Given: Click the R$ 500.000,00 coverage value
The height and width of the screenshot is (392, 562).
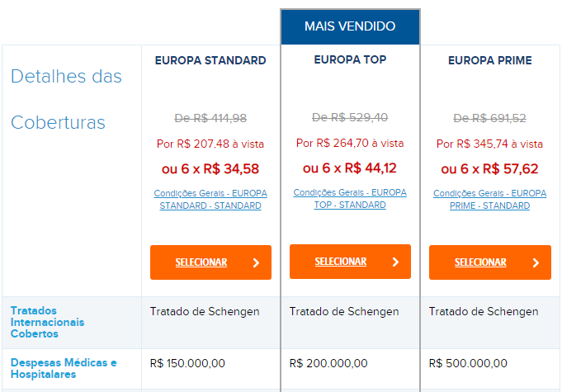Looking at the screenshot, I should 468,363.
